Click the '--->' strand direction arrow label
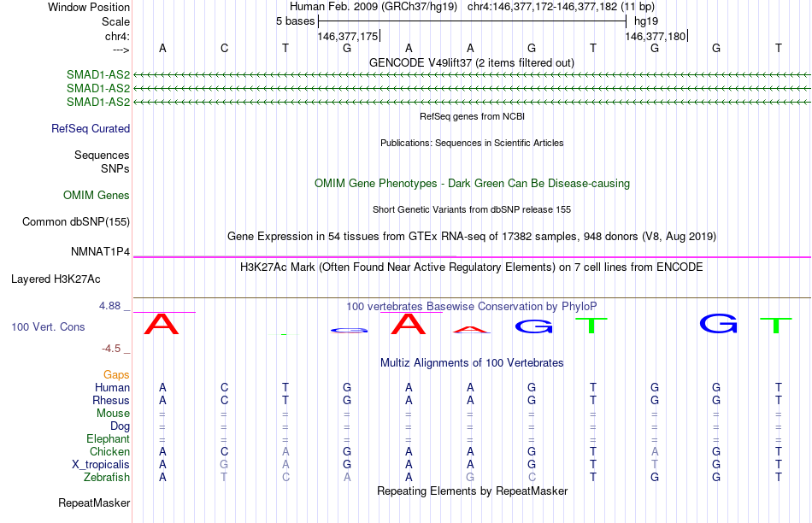The height and width of the screenshot is (523, 812). click(x=121, y=50)
